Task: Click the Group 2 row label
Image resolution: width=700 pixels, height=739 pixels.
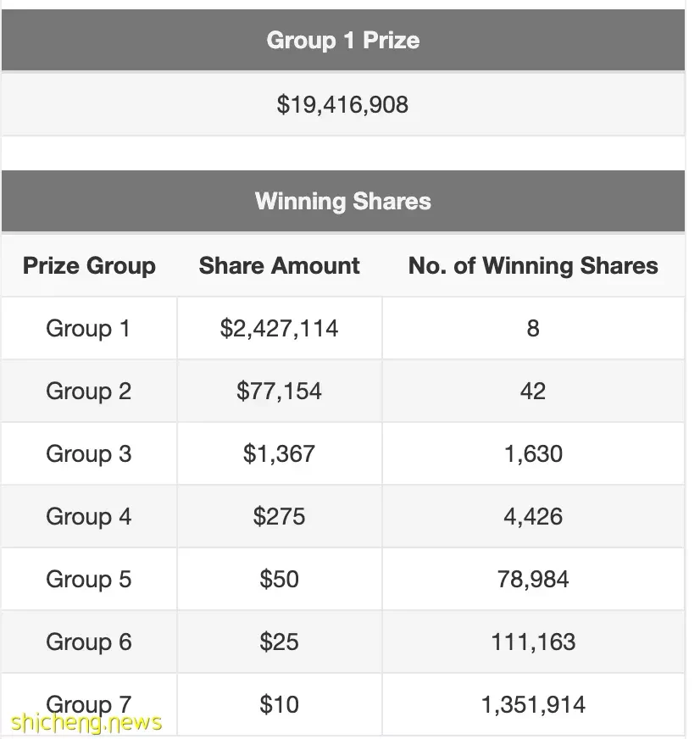Action: point(89,392)
